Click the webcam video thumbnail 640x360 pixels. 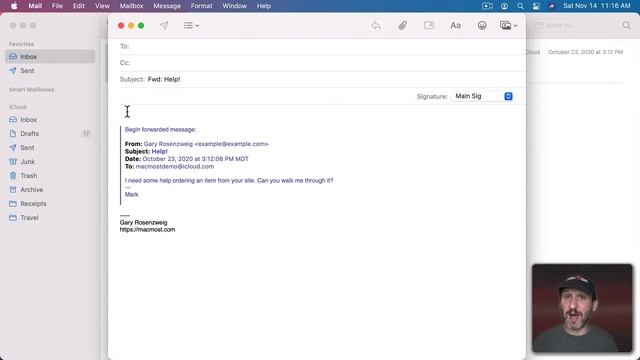point(582,308)
